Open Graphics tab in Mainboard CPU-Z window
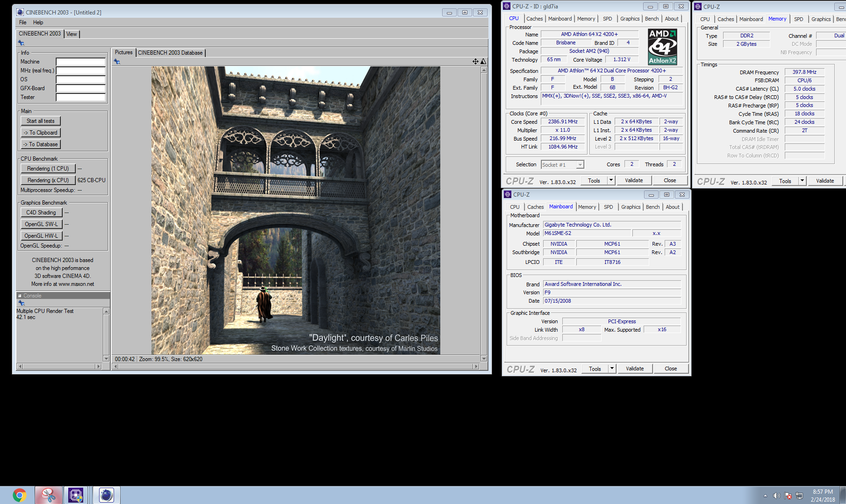 pos(631,207)
